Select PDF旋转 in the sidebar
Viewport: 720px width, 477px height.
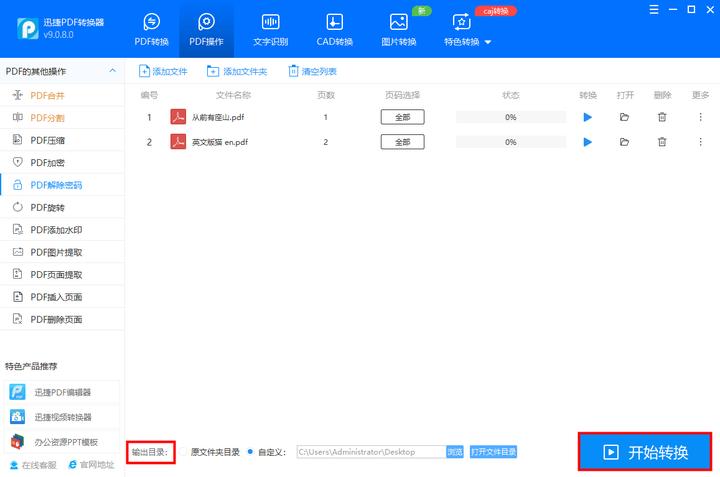pos(62,208)
